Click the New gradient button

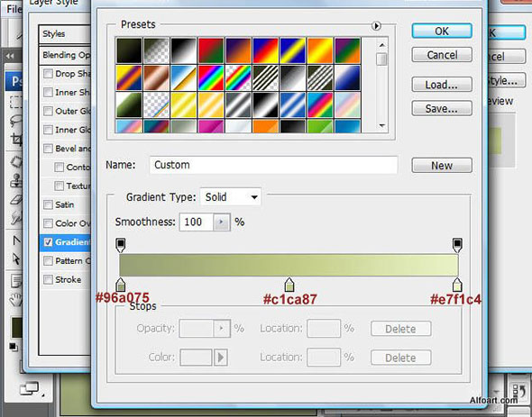442,166
